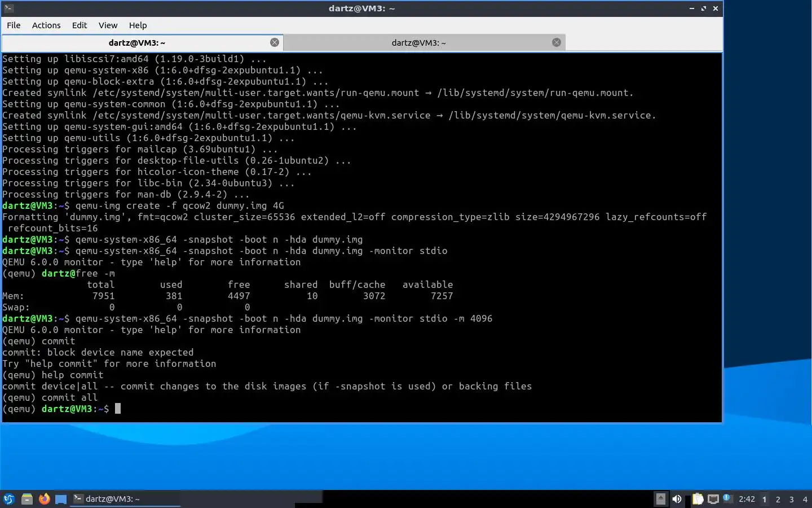Click the 2:42 panel clock
The image size is (812, 508).
(x=747, y=499)
